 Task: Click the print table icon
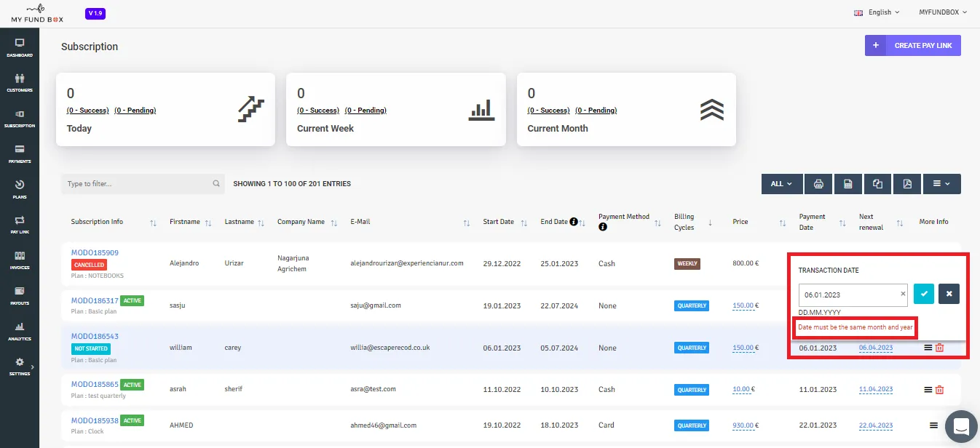pos(818,184)
